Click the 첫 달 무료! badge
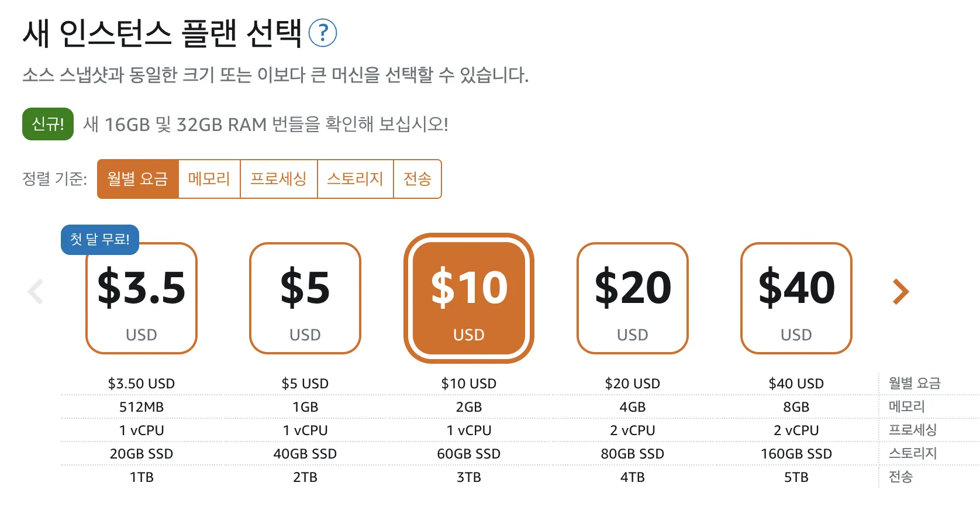 click(100, 239)
